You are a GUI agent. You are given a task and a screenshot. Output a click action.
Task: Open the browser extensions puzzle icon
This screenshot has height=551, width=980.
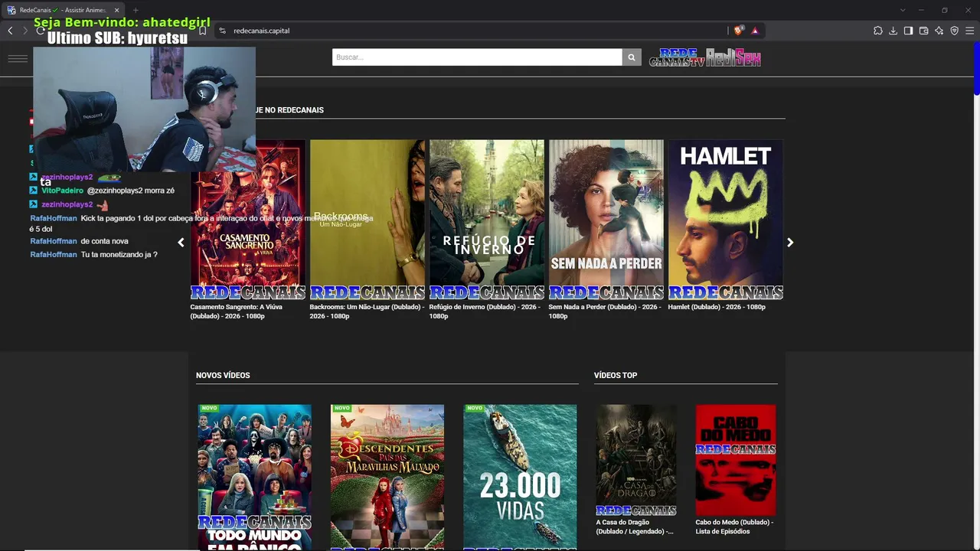(x=877, y=31)
